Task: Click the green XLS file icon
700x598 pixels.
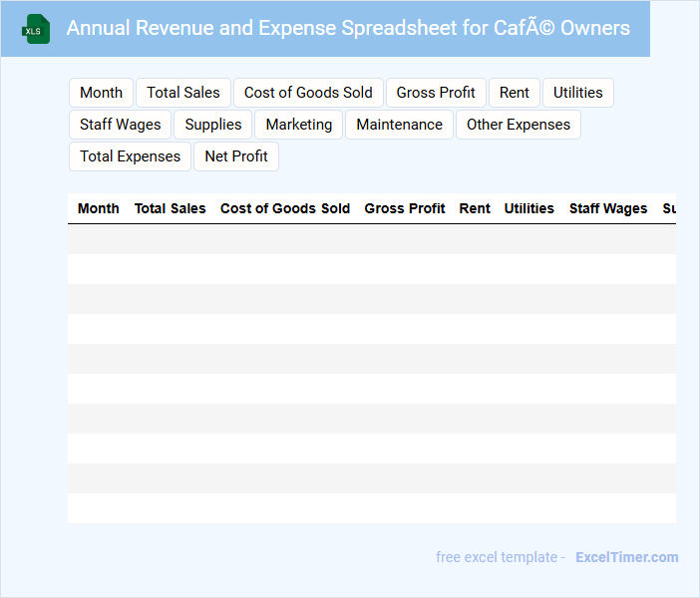Action: click(x=36, y=29)
